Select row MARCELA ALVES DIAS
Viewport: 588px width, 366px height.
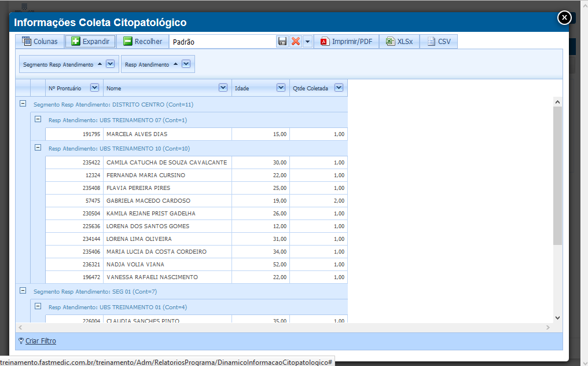pyautogui.click(x=197, y=134)
